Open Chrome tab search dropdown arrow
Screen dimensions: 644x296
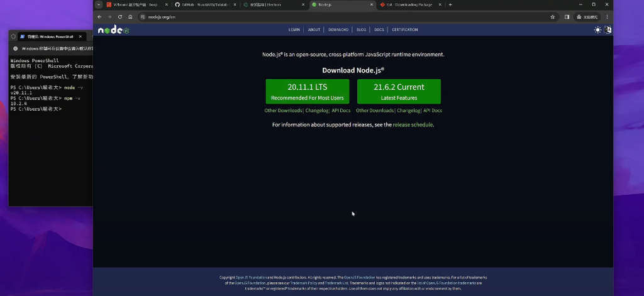[x=99, y=4]
